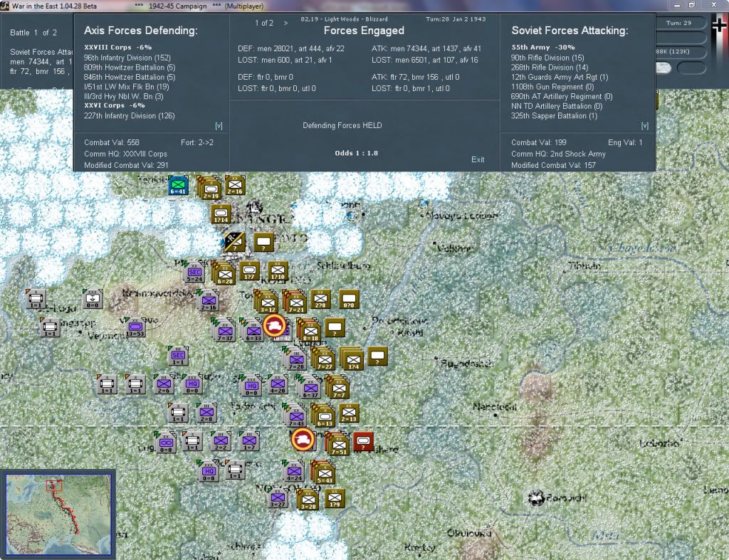This screenshot has width=729, height=560.
Task: Select the Soviet 7=7 infantry stack
Action: (337, 387)
